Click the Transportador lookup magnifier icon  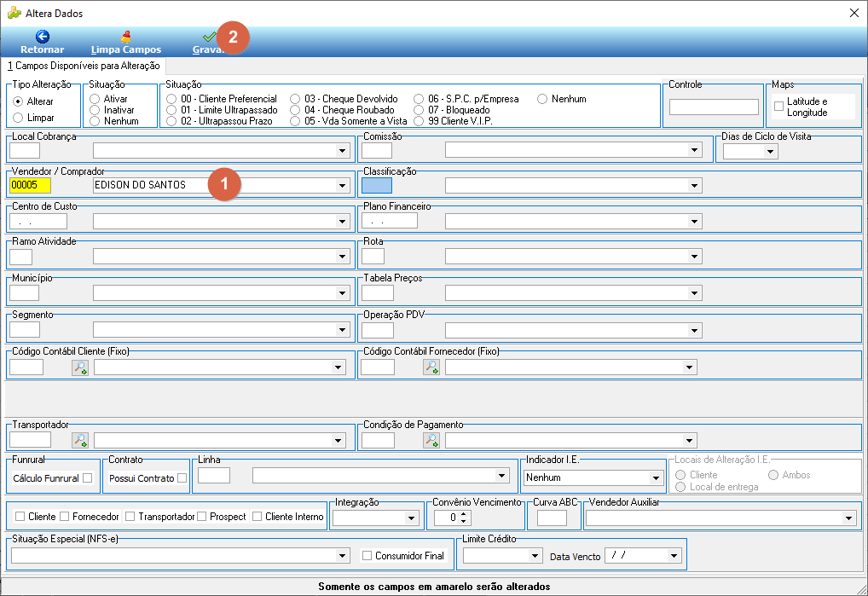pyautogui.click(x=80, y=441)
